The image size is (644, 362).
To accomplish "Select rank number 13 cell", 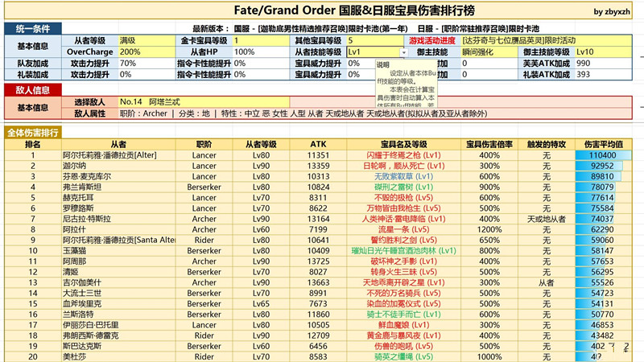I will [33, 283].
